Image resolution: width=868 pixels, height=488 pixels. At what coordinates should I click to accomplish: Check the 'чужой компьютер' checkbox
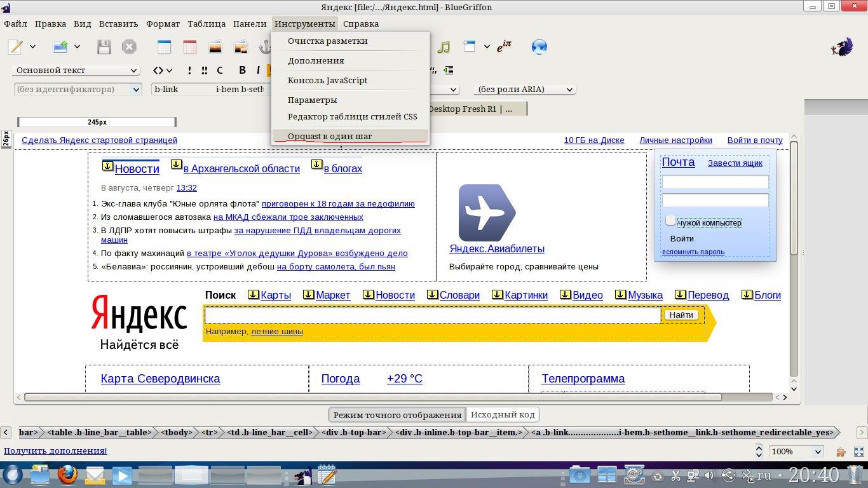point(670,220)
